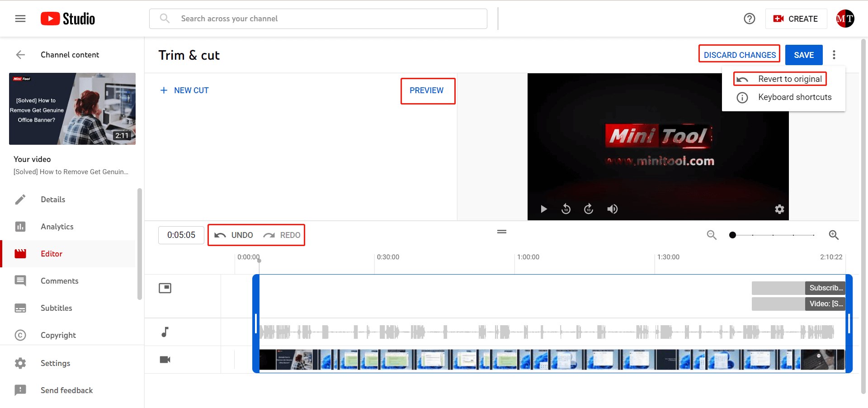868x408 pixels.
Task: Play the video in the preview player
Action: 544,209
